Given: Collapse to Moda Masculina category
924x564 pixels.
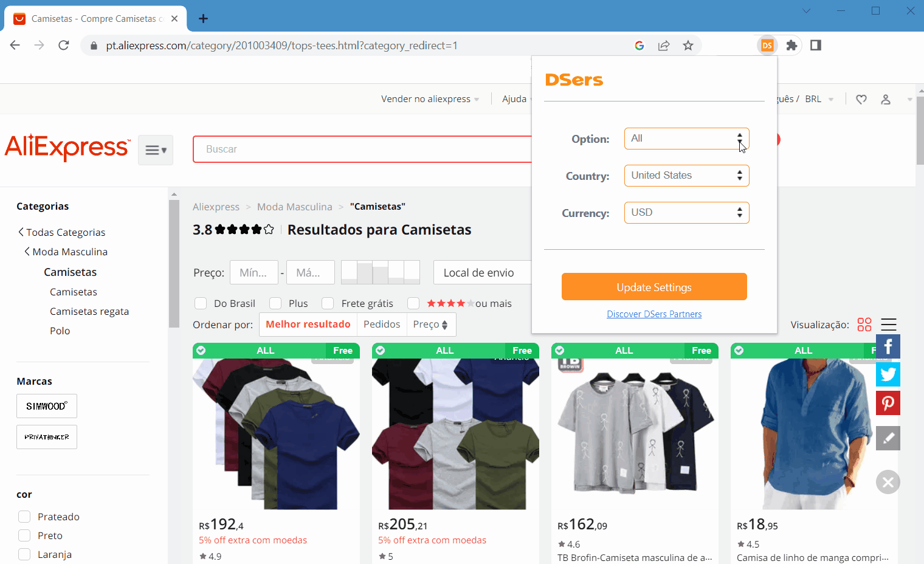Looking at the screenshot, I should pyautogui.click(x=66, y=252).
